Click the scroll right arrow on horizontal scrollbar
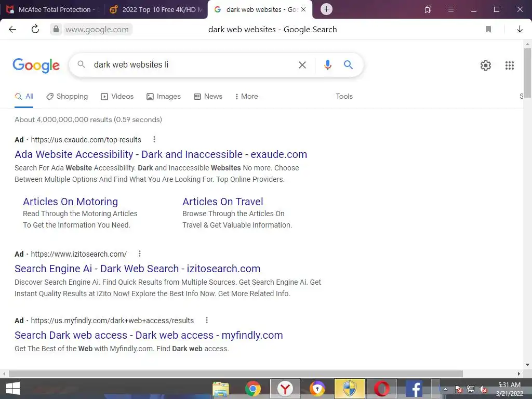Viewport: 532px width, 399px height. coord(519,374)
